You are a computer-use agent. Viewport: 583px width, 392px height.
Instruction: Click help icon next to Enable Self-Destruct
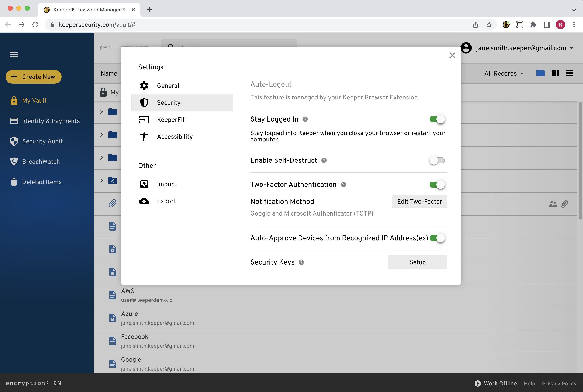click(x=324, y=160)
